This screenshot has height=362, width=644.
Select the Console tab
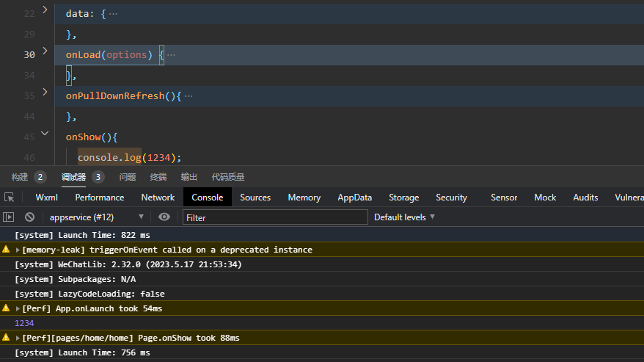pyautogui.click(x=208, y=198)
